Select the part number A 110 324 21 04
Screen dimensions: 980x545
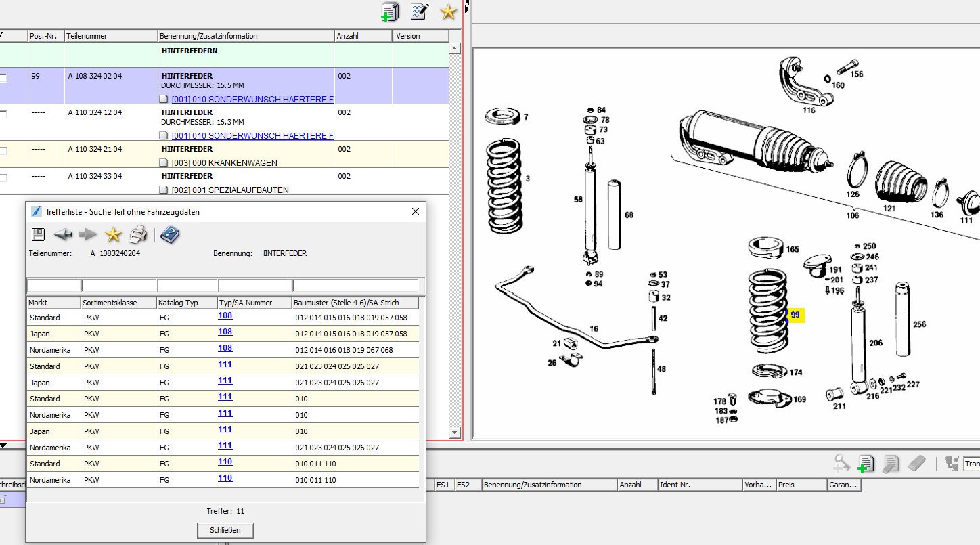[x=95, y=149]
